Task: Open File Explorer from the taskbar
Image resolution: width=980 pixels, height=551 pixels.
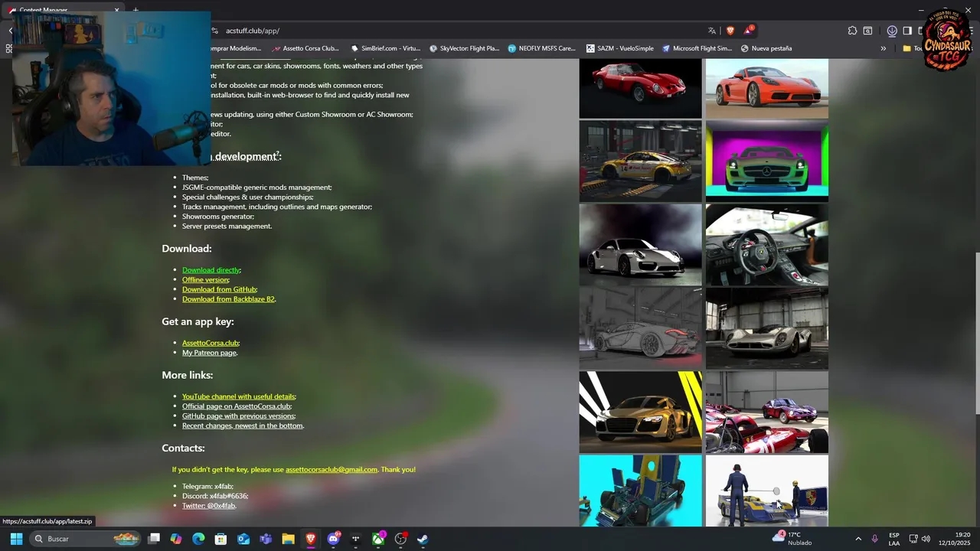Action: 288,539
